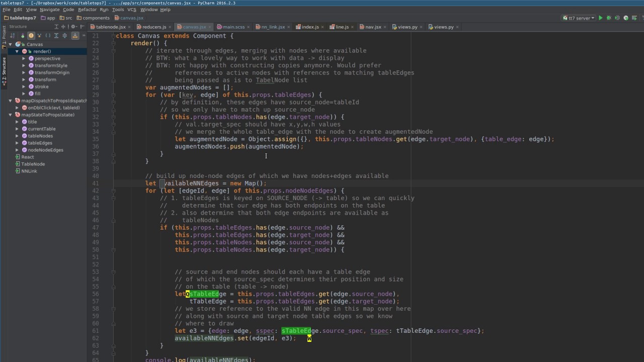Toggle the parentheses filter in Structure toolbar

pos(48,36)
